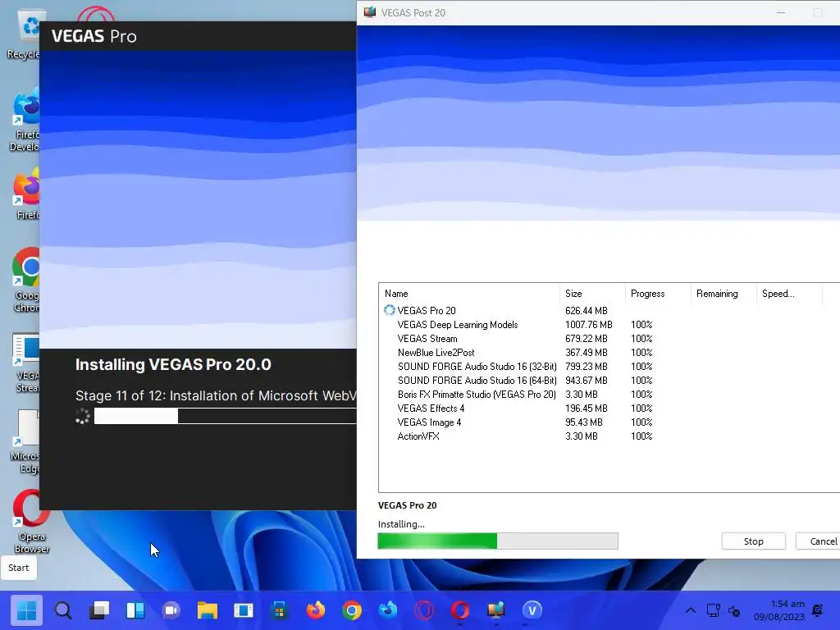Viewport: 840px width, 630px height.
Task: Click 'Installing VEGAS Pro 20.0' heading
Action: coord(173,364)
